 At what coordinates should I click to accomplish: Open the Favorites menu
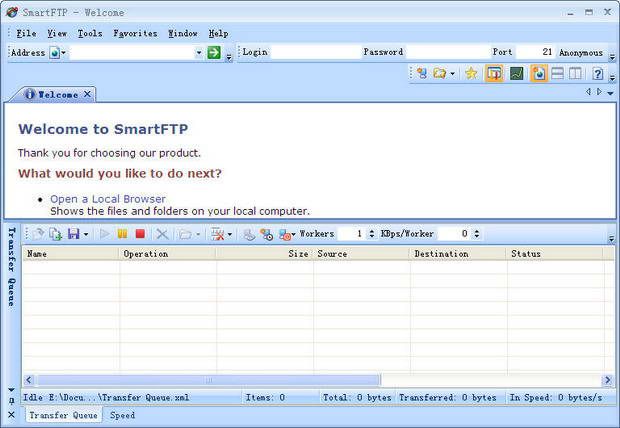135,34
